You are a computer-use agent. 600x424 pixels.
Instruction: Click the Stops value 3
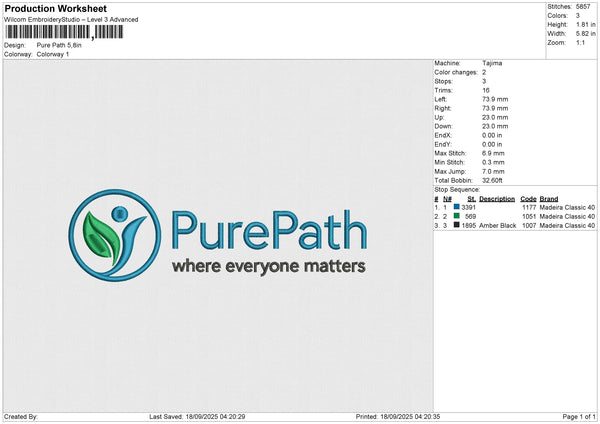(x=484, y=81)
